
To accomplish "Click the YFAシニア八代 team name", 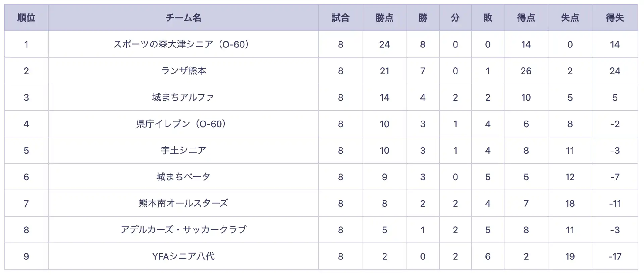I will [183, 256].
